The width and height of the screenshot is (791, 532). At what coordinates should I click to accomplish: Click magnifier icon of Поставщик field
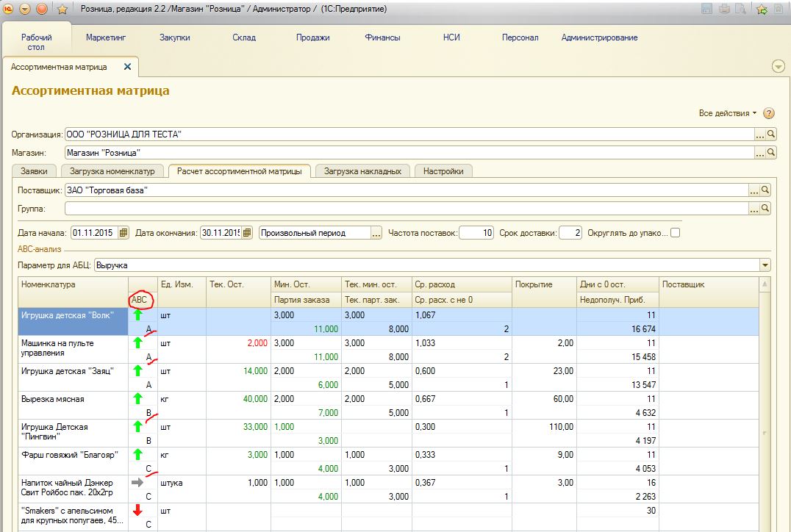(x=765, y=190)
